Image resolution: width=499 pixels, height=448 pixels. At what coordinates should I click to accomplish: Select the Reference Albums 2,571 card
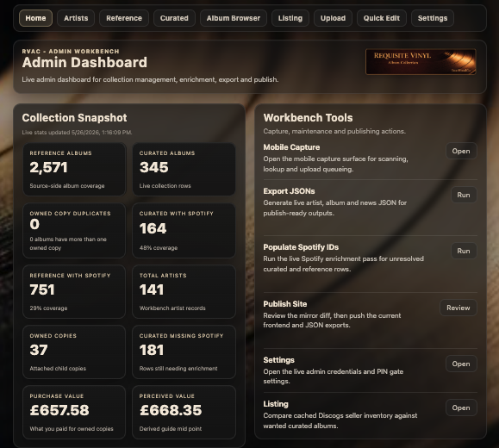click(74, 169)
